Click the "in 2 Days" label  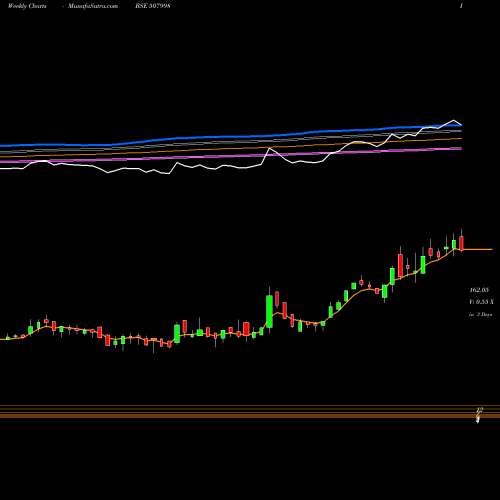[x=480, y=314]
